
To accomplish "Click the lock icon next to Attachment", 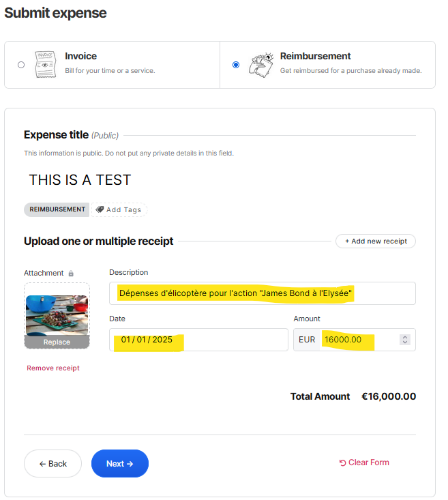I will 71,274.
